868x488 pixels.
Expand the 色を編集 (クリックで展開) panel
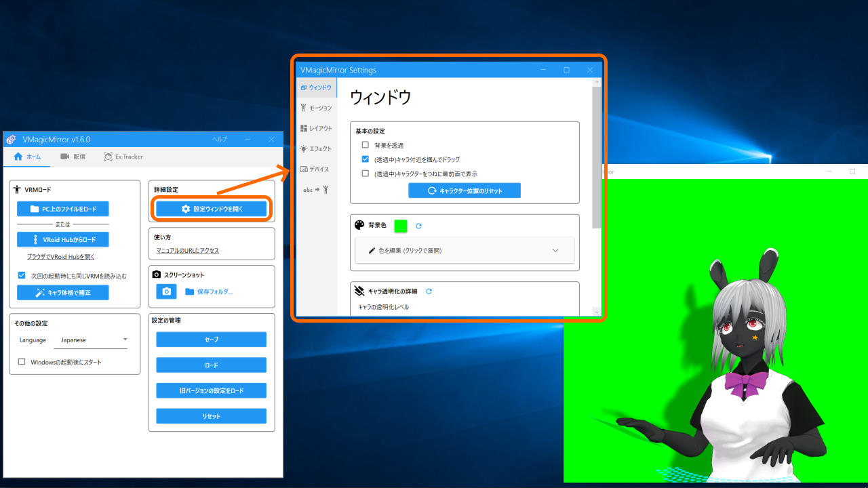(465, 250)
